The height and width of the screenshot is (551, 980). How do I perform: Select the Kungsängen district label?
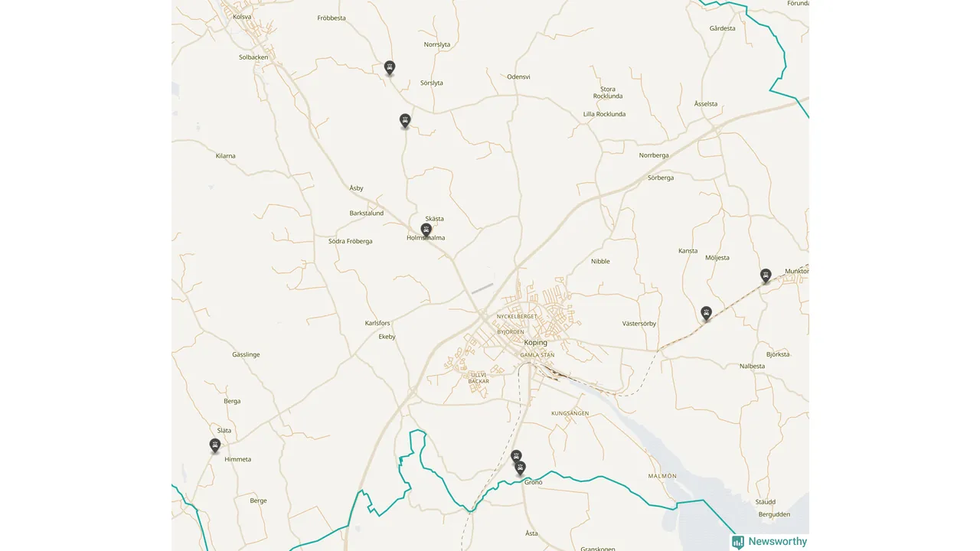570,413
